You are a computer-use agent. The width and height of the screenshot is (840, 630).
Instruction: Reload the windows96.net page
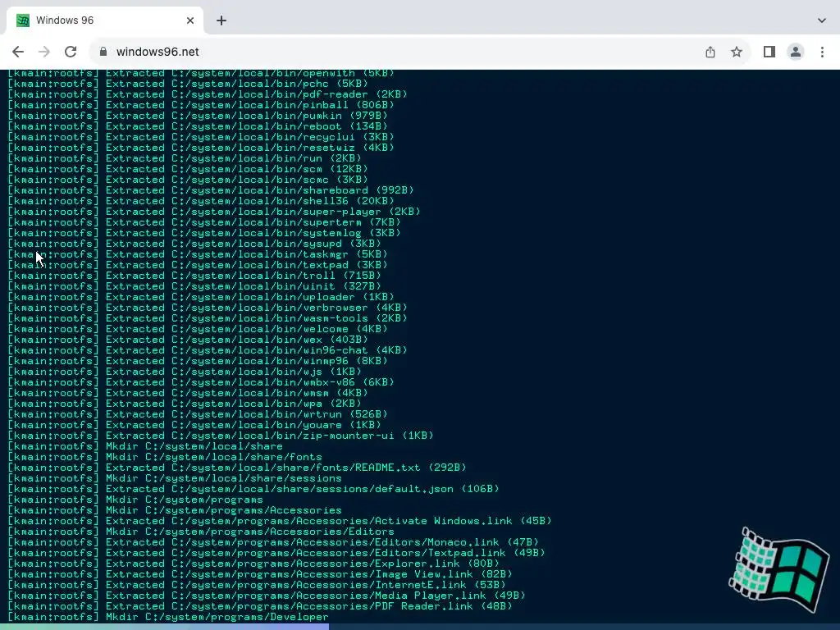click(x=71, y=52)
